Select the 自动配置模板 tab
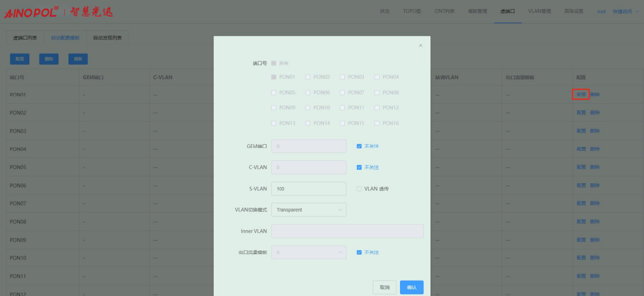 65,38
